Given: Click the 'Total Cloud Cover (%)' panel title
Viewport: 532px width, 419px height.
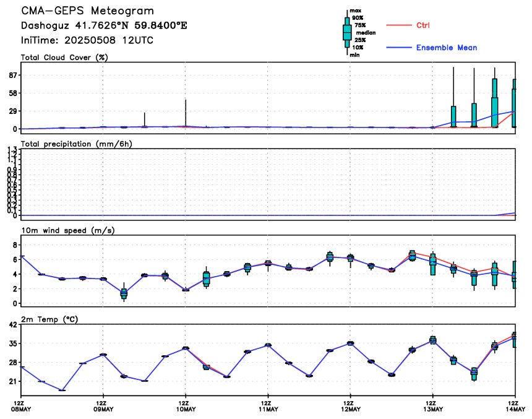Looking at the screenshot, I should point(64,58).
